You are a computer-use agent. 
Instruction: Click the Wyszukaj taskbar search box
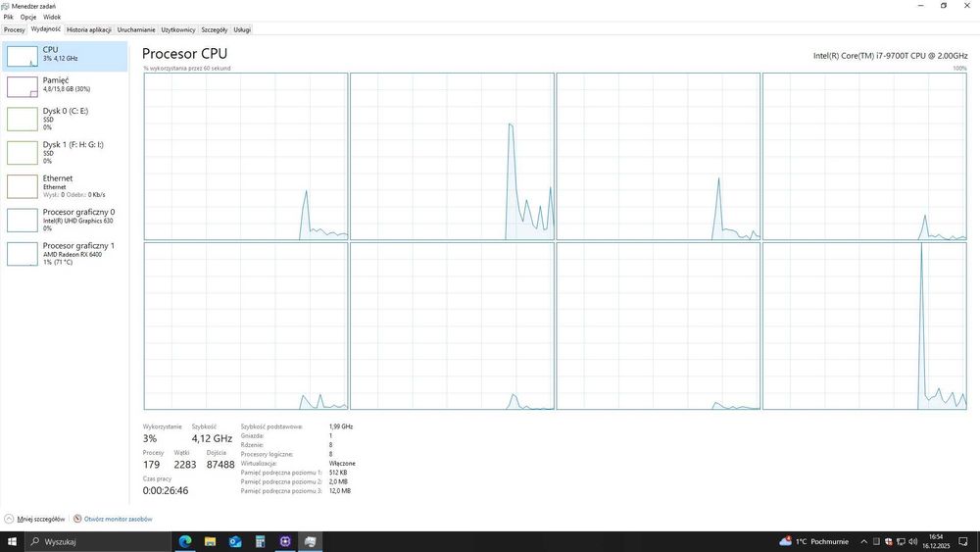tap(97, 541)
